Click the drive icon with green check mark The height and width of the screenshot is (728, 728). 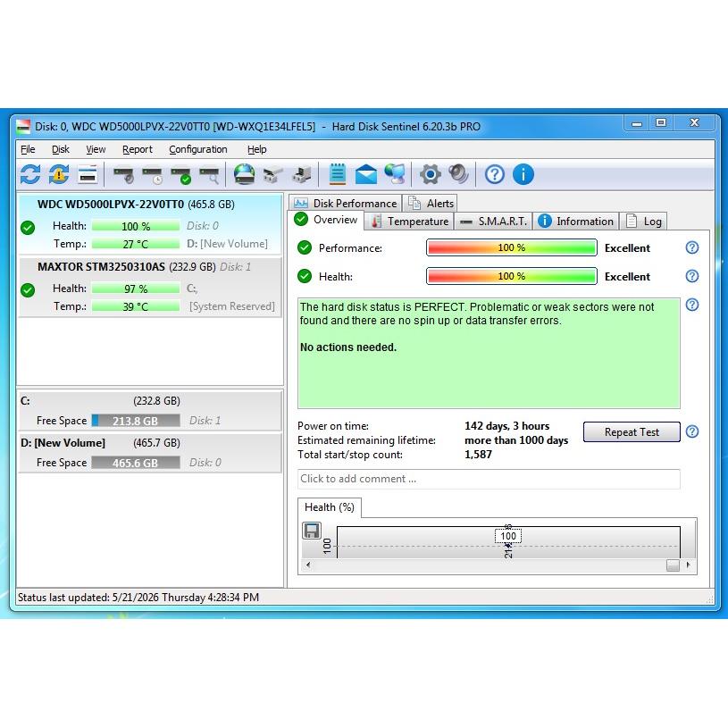pyautogui.click(x=181, y=175)
